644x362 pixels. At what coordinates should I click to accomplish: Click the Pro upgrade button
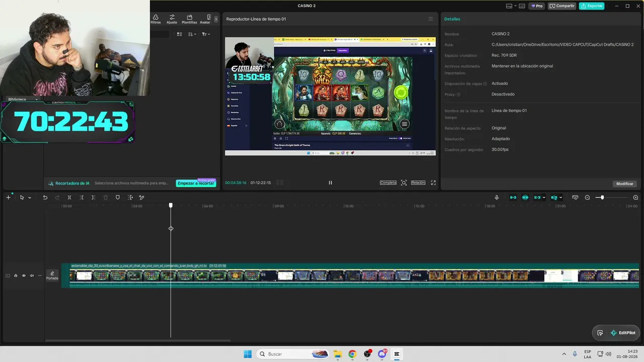537,6
